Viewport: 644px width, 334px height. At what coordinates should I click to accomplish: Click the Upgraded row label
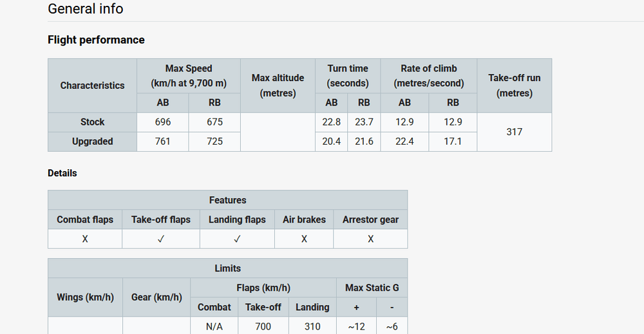(x=92, y=142)
